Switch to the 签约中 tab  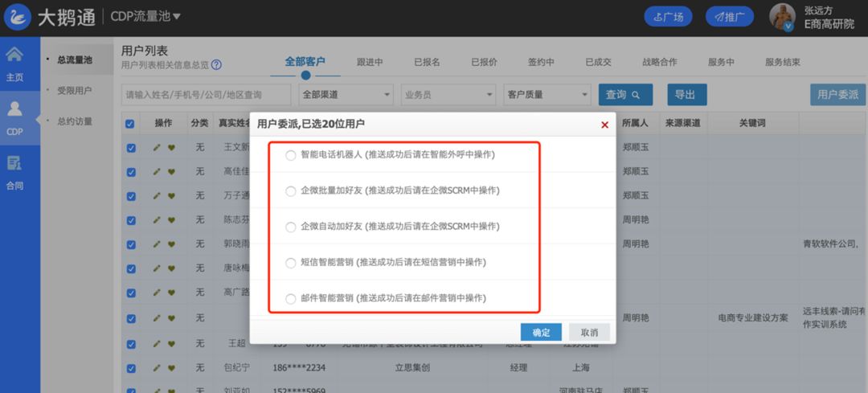pyautogui.click(x=542, y=62)
